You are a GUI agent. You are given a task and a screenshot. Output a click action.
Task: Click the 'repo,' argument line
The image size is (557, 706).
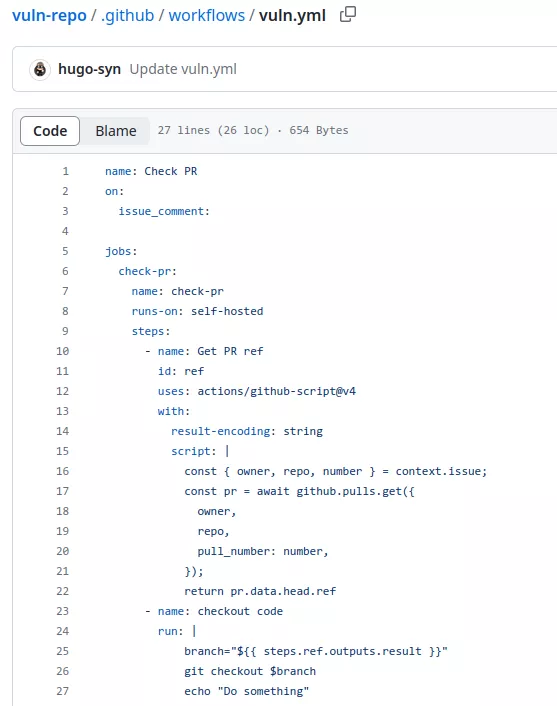(x=213, y=531)
